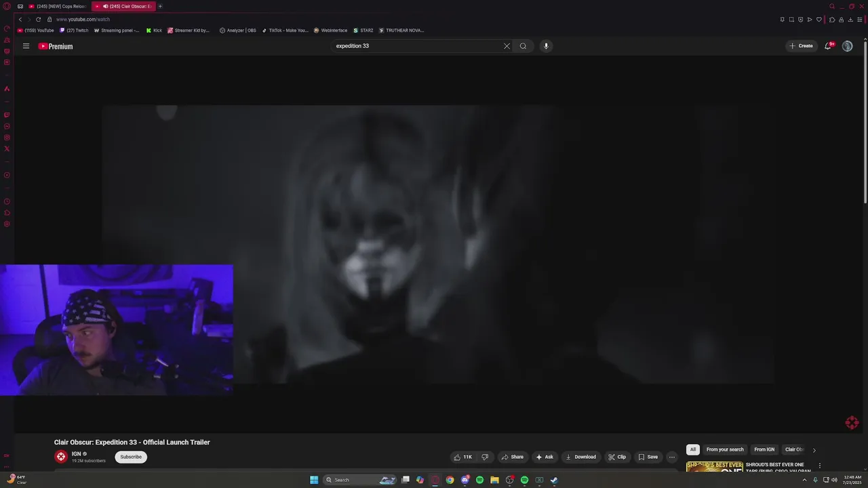Open the Analyzer OBS bookmark
Image resolution: width=868 pixels, height=488 pixels.
[237, 30]
